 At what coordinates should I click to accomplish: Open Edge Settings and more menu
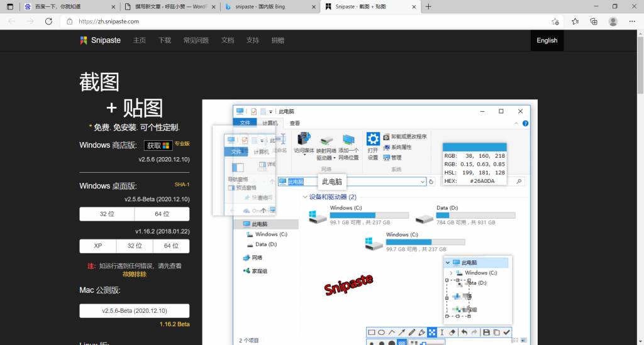pyautogui.click(x=632, y=21)
